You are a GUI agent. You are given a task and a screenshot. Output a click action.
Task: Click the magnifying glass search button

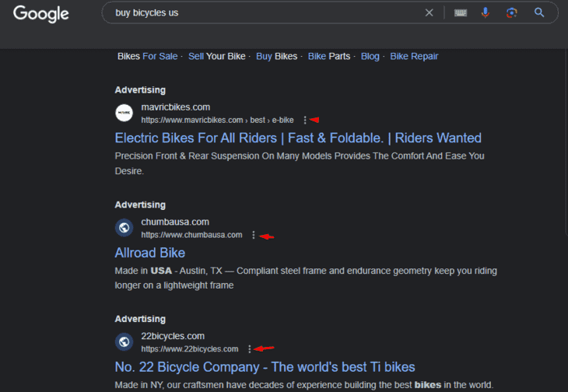[x=539, y=12]
